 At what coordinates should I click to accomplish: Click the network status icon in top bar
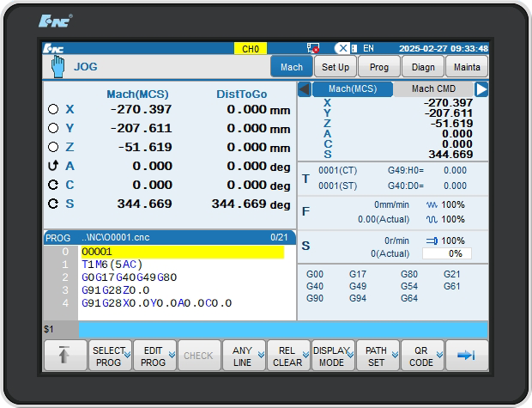(x=313, y=49)
